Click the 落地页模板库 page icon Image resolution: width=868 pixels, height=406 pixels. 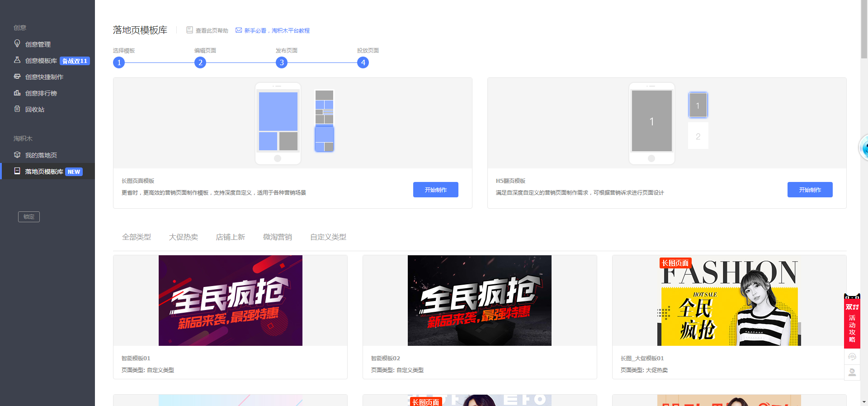point(17,171)
